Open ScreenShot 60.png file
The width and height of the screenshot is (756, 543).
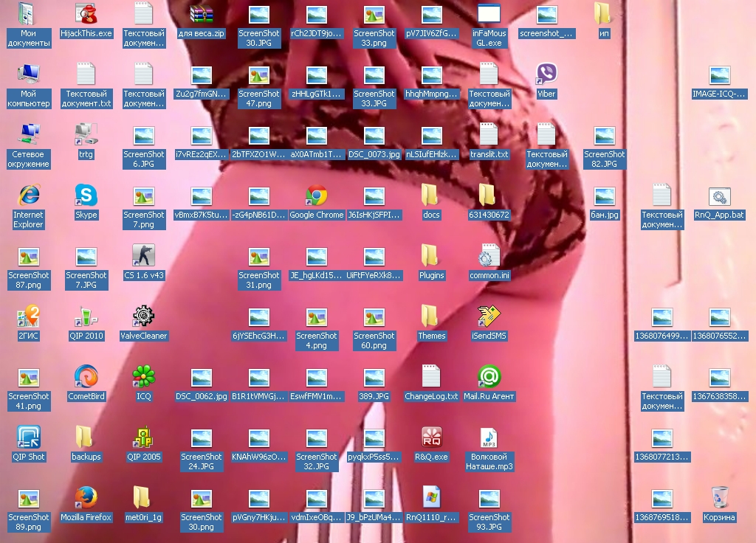pyautogui.click(x=374, y=317)
